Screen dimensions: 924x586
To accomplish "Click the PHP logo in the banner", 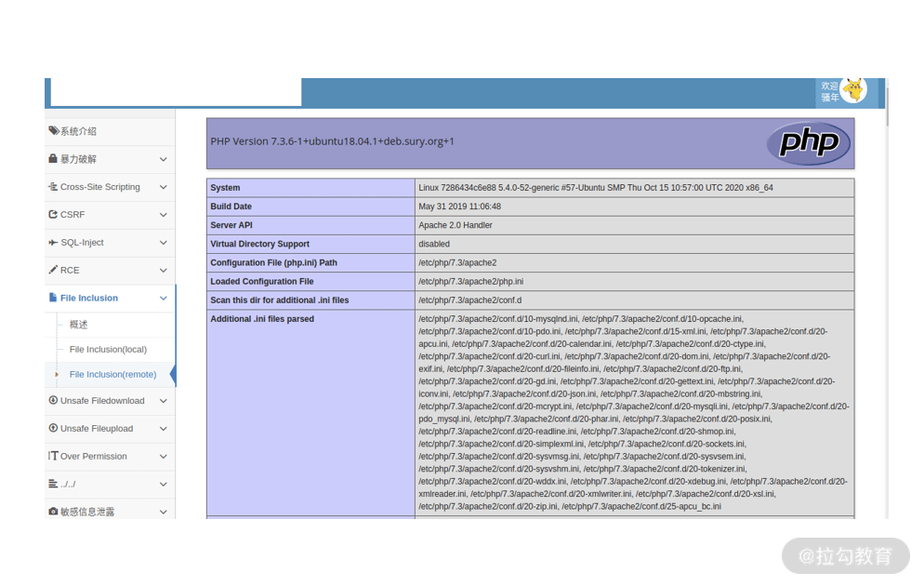I will pos(809,143).
